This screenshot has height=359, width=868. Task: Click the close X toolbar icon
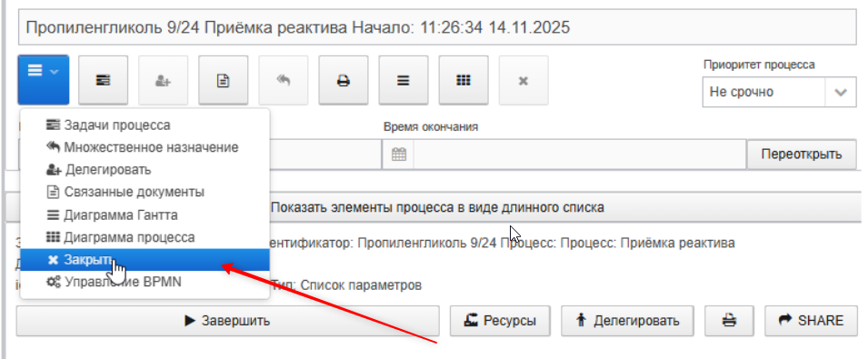[524, 80]
